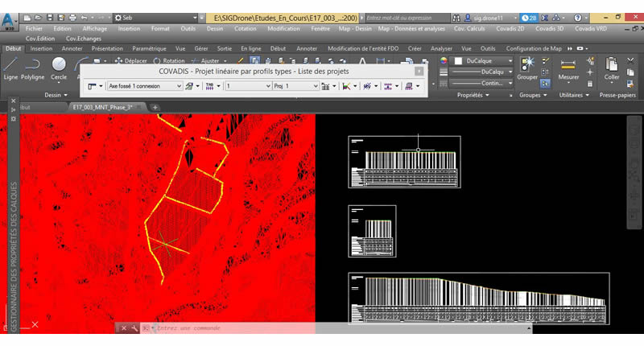Click the Print icon in quick access toolbar
644x346 pixels.
72,18
